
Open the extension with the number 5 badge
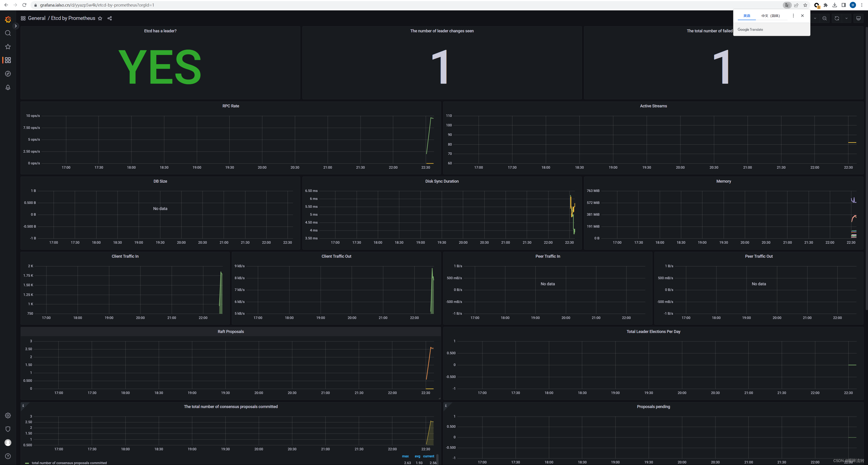(x=817, y=5)
